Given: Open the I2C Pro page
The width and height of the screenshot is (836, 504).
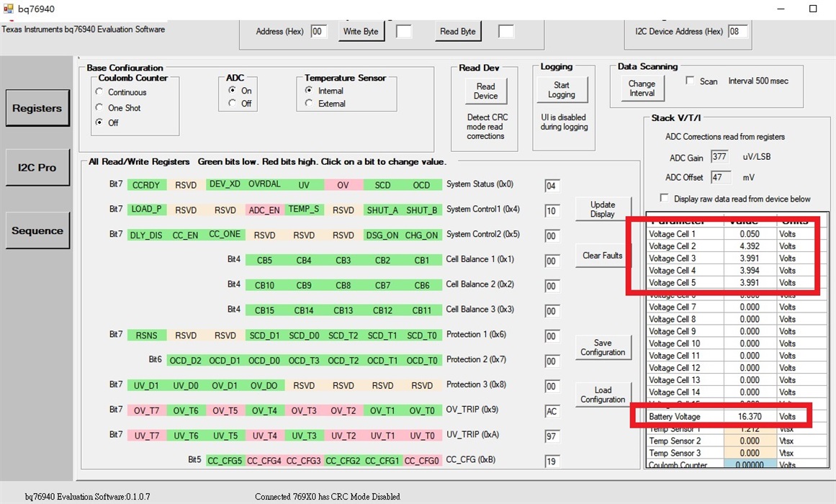Looking at the screenshot, I should click(x=37, y=168).
